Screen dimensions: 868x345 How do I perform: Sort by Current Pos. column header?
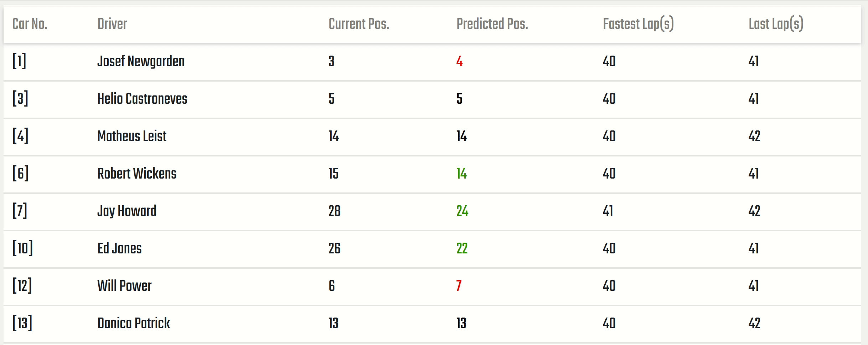tap(359, 24)
